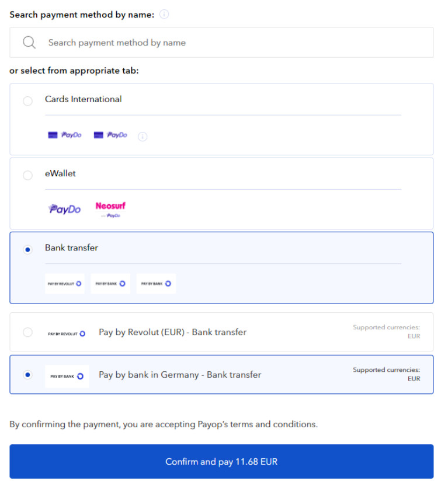The width and height of the screenshot is (448, 488).
Task: Select the Cards International radio button
Action: point(27,101)
